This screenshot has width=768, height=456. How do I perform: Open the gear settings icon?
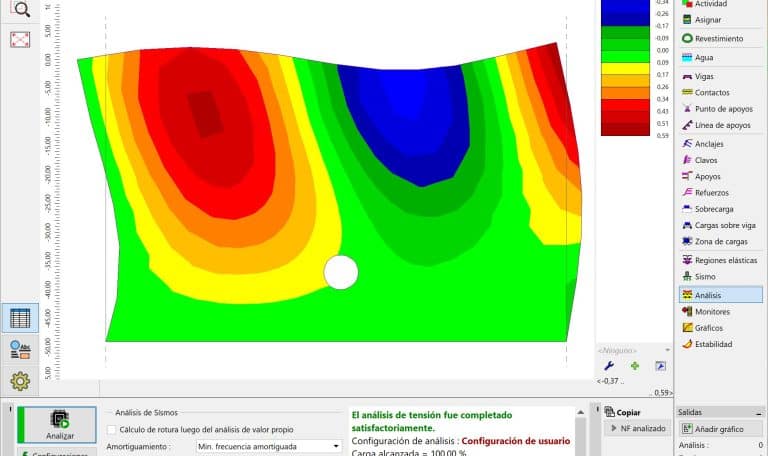click(20, 381)
